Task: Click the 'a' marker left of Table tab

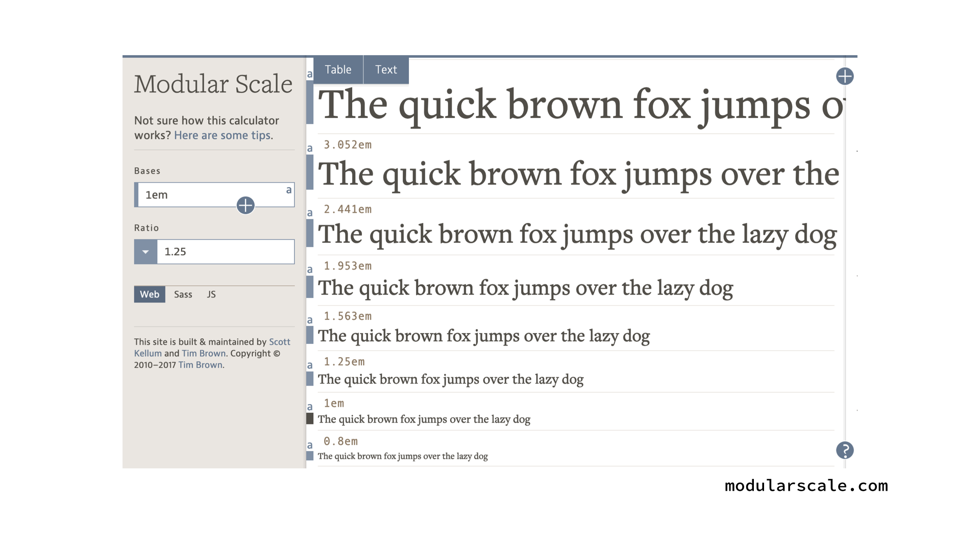Action: [x=309, y=74]
